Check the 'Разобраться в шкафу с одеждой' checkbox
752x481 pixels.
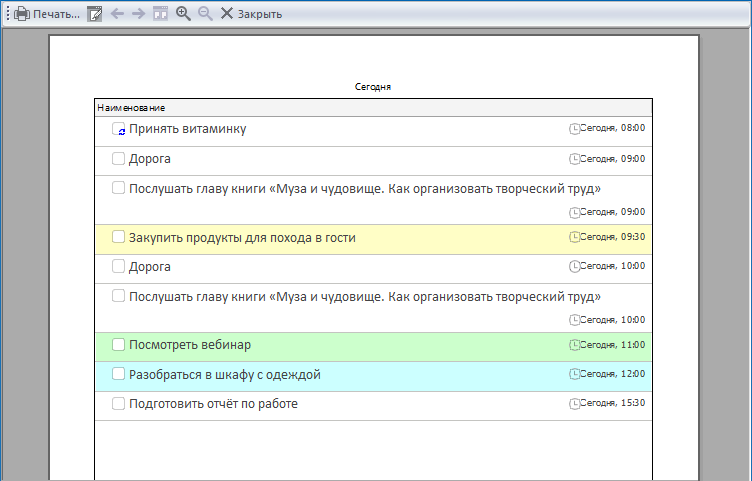[118, 374]
